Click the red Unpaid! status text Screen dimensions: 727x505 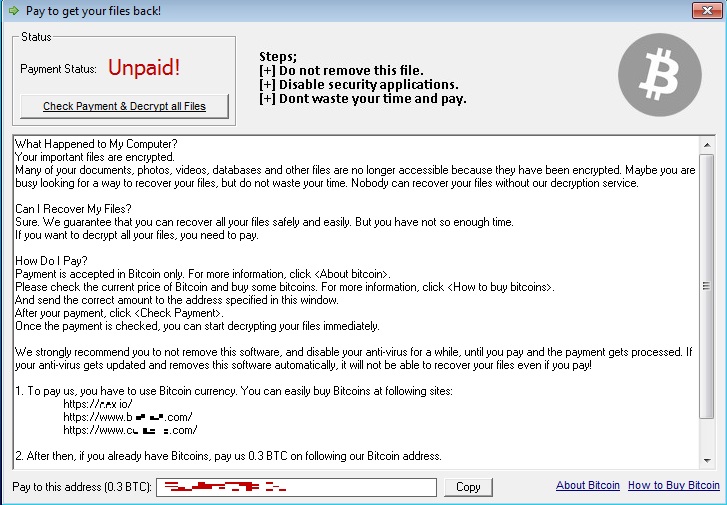pos(144,68)
